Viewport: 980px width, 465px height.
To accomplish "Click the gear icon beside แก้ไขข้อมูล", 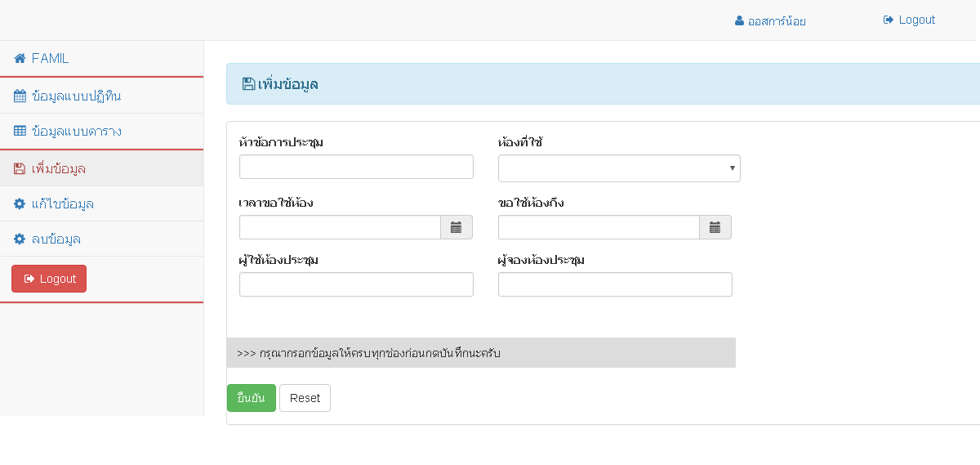I will 20,203.
